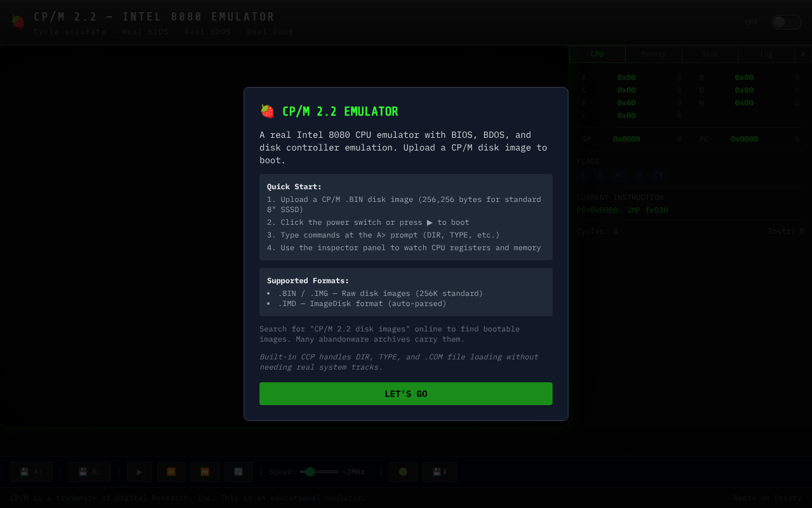Toggle the power switch next to OFF
812x508 pixels.
787,22
